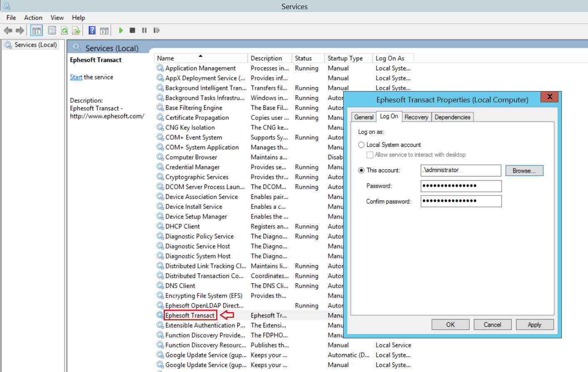The height and width of the screenshot is (372, 588).
Task: Switch to the Log On tab
Action: tap(389, 116)
